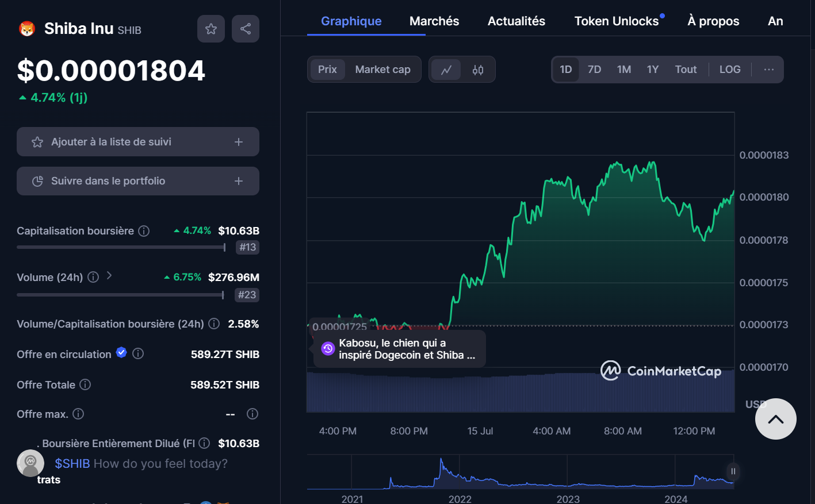The height and width of the screenshot is (504, 815).
Task: Select 1Y time range
Action: coord(653,70)
